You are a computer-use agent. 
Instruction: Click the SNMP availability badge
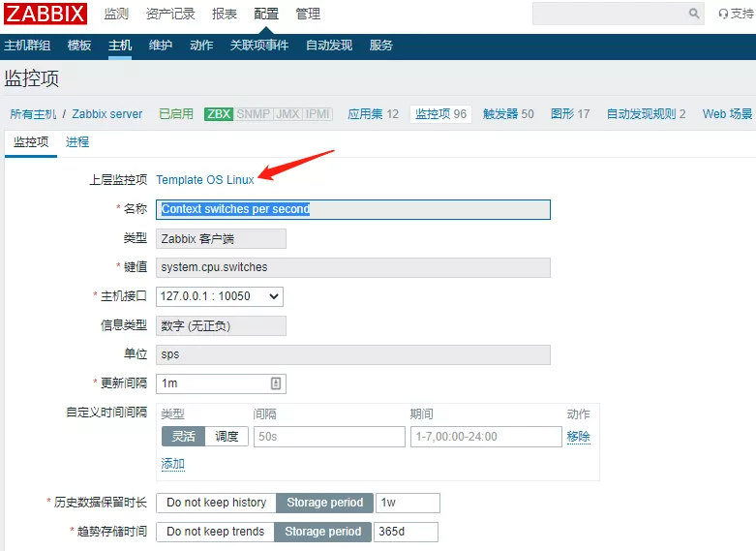tap(254, 114)
